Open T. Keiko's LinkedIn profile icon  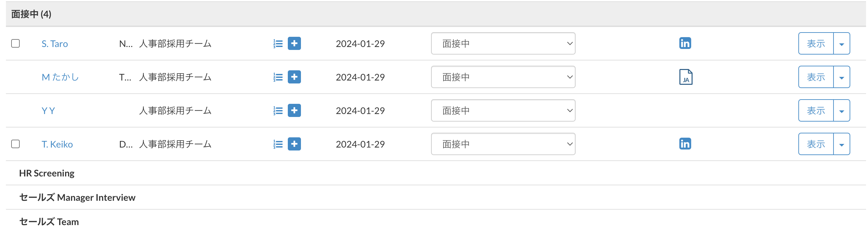[x=685, y=144]
